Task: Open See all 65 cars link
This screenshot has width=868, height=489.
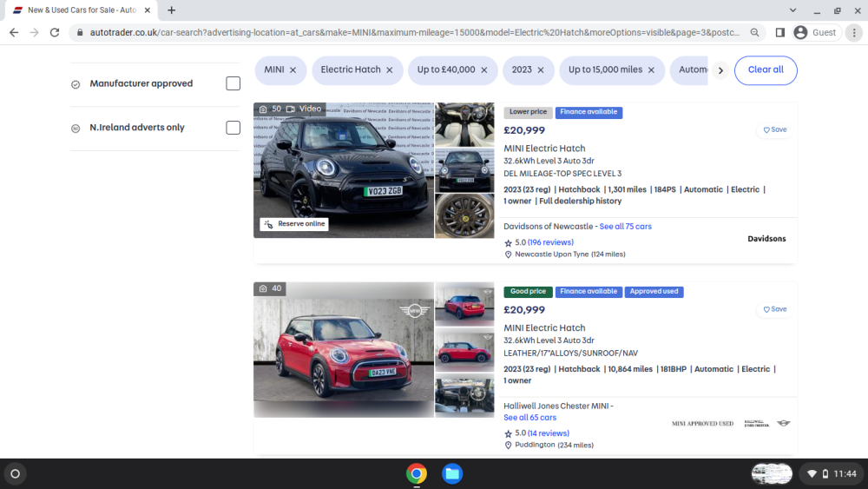Action: coord(529,418)
